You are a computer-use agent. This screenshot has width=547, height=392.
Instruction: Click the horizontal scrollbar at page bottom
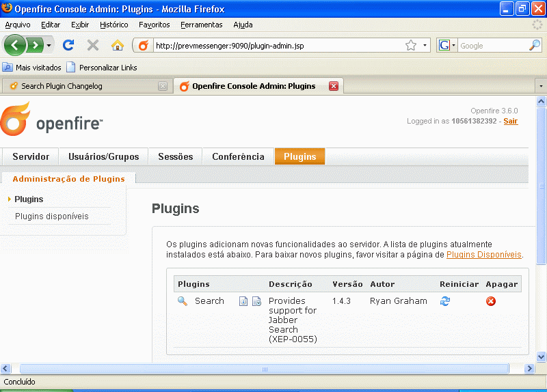264,369
